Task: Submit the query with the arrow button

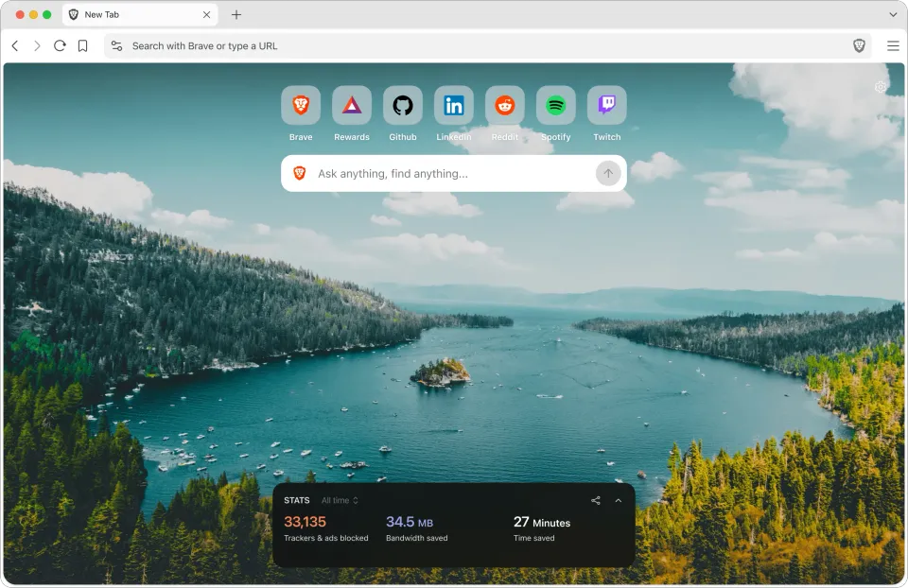Action: pos(607,173)
